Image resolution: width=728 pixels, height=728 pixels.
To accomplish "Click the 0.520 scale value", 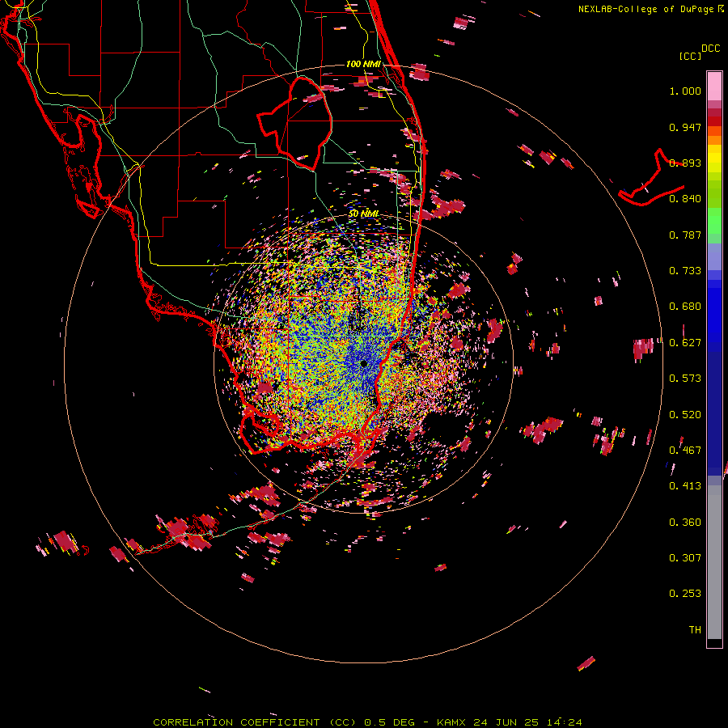I will 685,415.
